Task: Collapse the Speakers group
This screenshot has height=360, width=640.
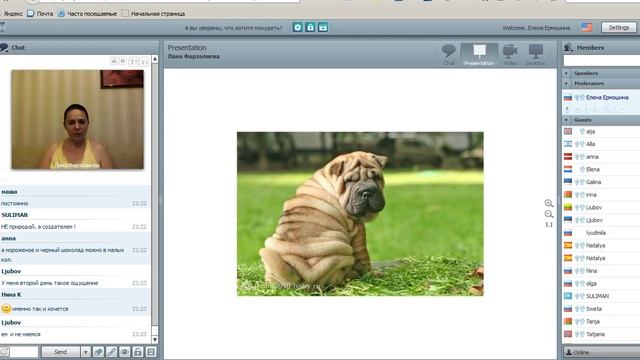Action: pos(567,73)
